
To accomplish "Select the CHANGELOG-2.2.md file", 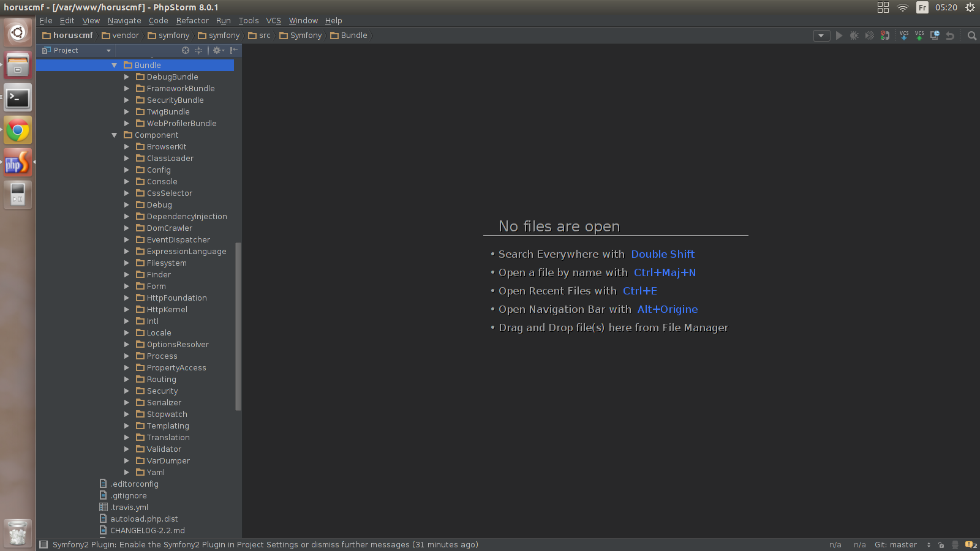I will point(142,531).
